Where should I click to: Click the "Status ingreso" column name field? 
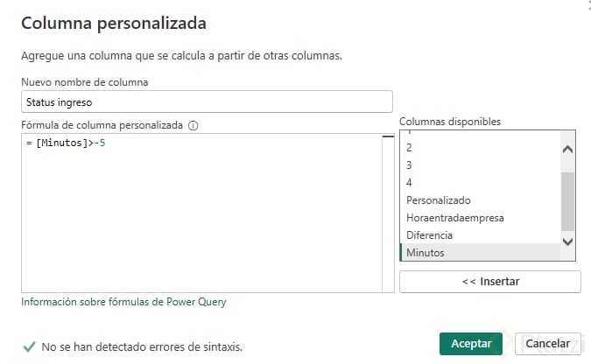[207, 102]
